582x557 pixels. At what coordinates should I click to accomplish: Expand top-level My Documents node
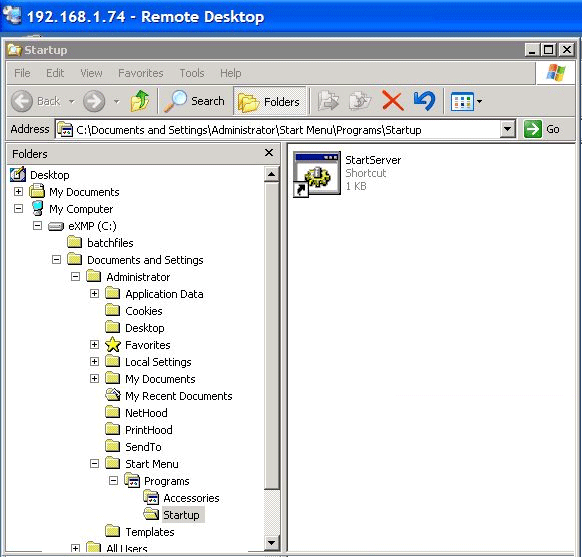(18, 191)
